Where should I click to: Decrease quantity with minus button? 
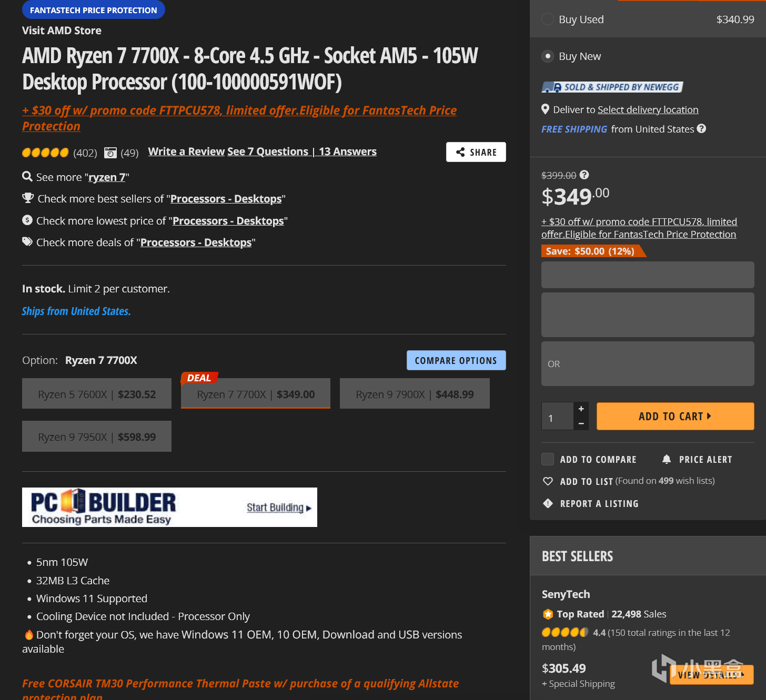pos(581,423)
